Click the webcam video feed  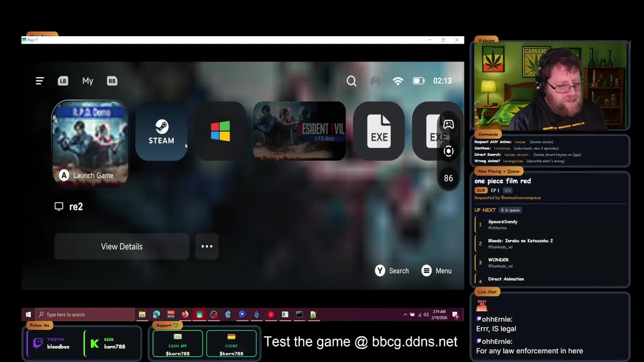click(x=550, y=86)
